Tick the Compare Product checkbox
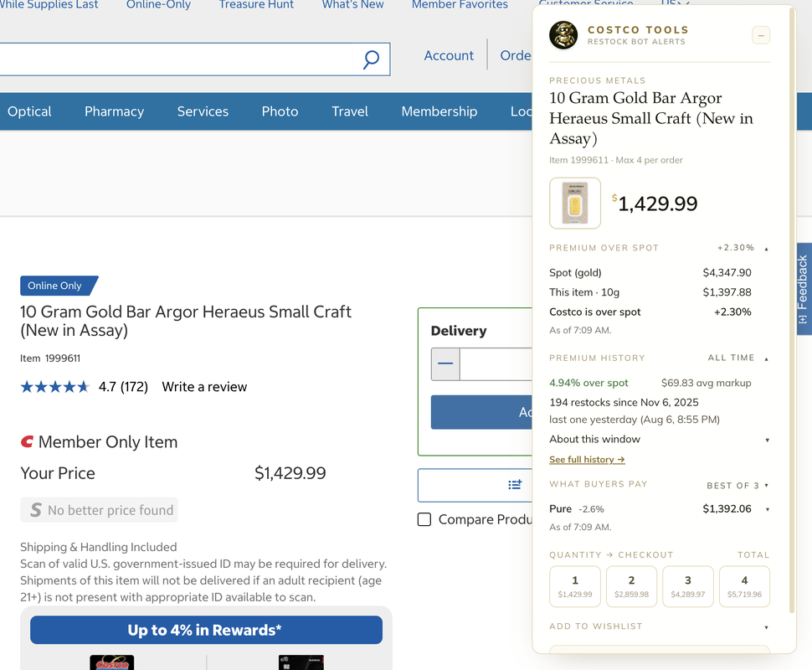Screen dimensions: 812x670 click(424, 519)
